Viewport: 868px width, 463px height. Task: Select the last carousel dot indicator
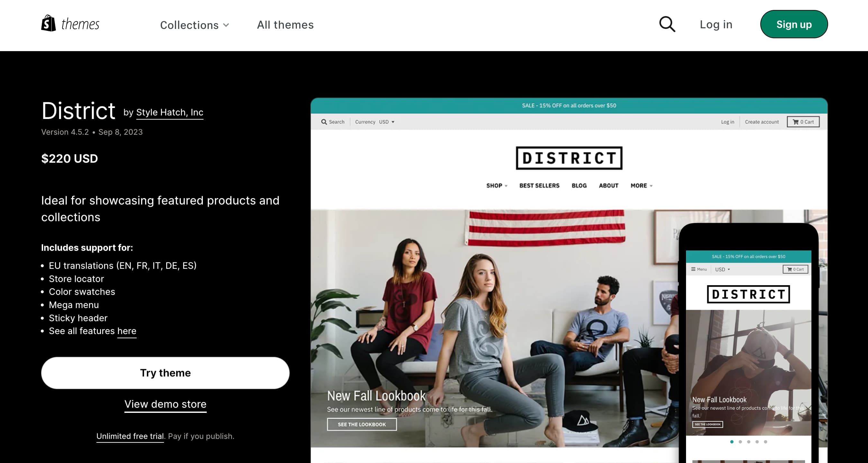coord(765,441)
